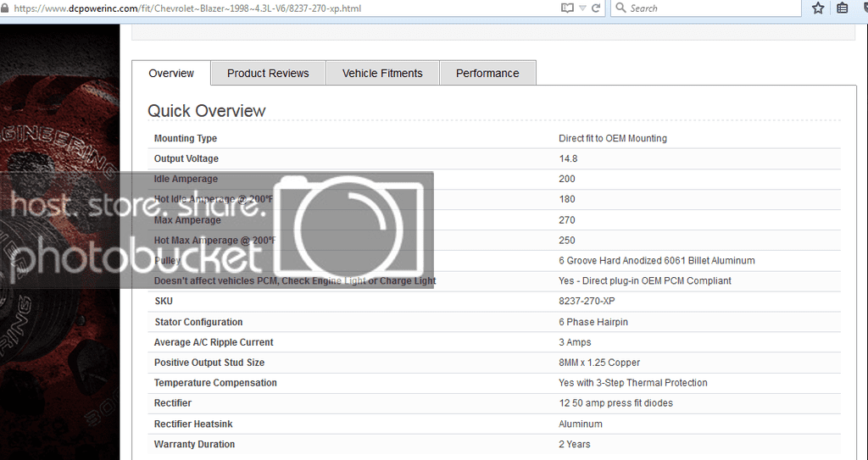Screen dimensions: 868x460
Task: Click the SKU value 8237-270-XP
Action: pyautogui.click(x=587, y=301)
